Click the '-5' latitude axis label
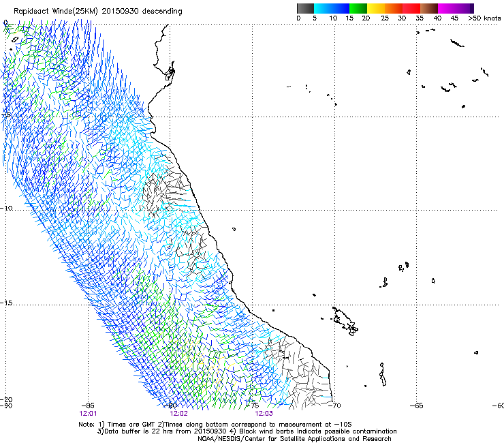Image resolution: width=504 pixels, height=443 pixels. (x=5, y=115)
